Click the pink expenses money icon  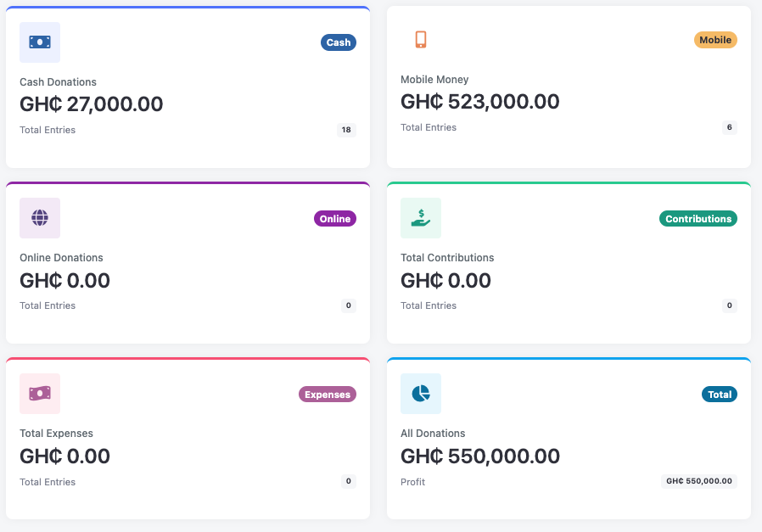tap(40, 394)
